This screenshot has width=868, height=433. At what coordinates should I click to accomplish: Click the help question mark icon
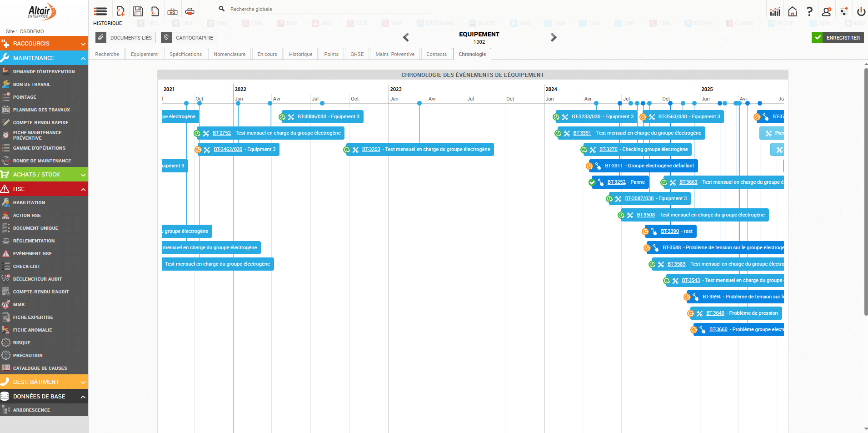click(809, 11)
